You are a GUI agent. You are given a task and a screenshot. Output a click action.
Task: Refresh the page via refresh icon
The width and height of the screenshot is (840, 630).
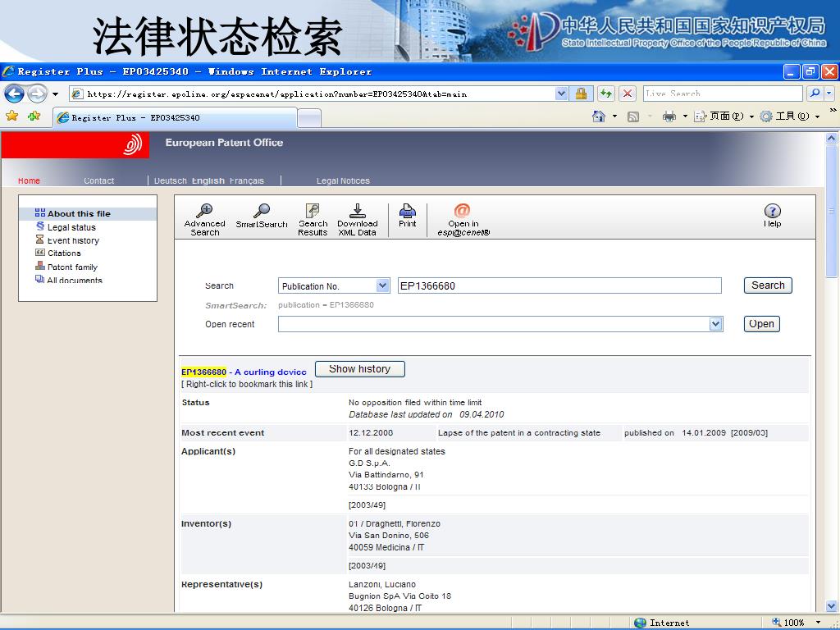[x=606, y=94]
